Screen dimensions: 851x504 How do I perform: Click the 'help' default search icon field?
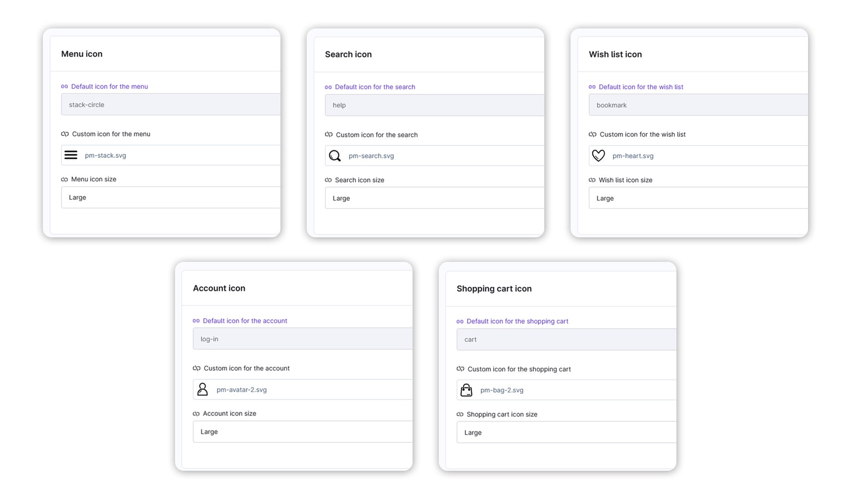coord(434,105)
